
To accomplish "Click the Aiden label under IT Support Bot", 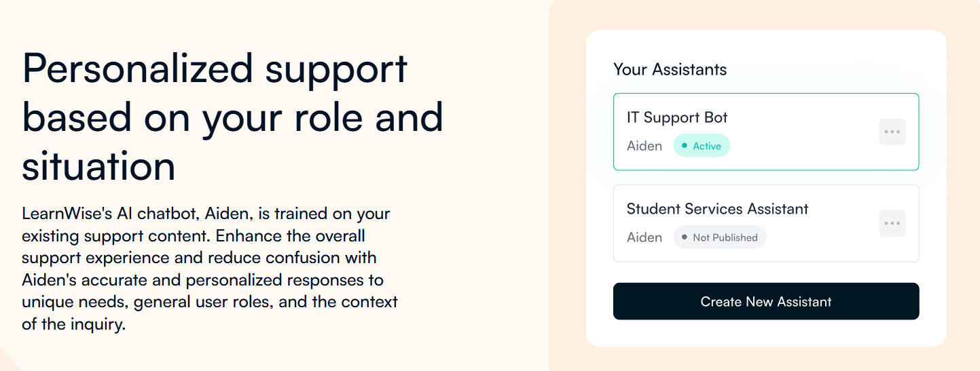I will click(645, 146).
